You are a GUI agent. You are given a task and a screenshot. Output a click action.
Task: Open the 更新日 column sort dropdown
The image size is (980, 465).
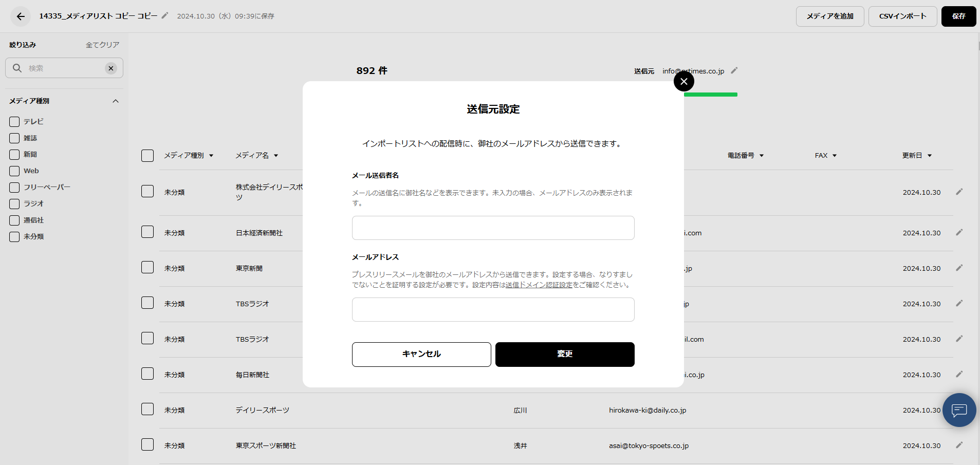tap(930, 156)
